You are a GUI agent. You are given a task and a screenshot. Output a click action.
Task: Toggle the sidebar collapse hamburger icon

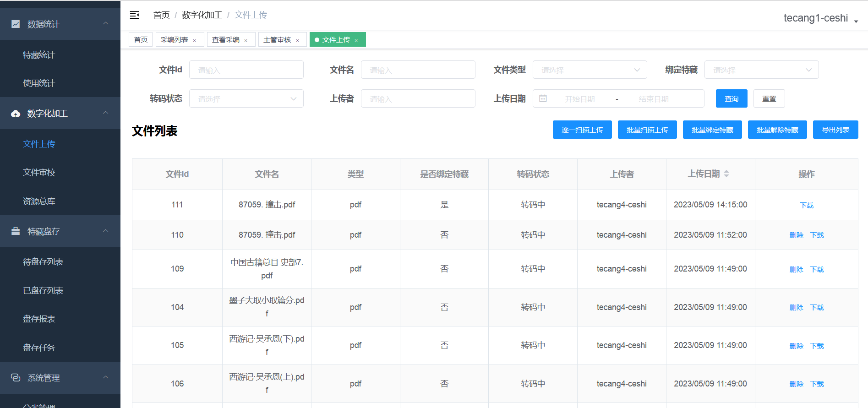pos(135,15)
